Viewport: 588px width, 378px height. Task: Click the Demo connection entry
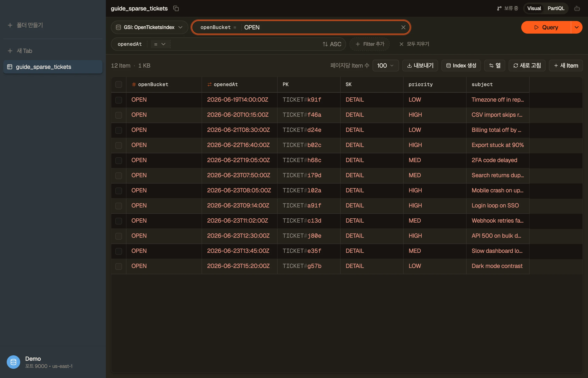click(x=53, y=362)
